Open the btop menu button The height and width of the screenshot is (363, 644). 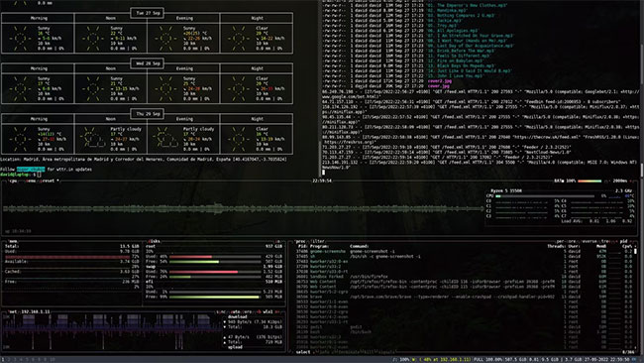(32, 181)
